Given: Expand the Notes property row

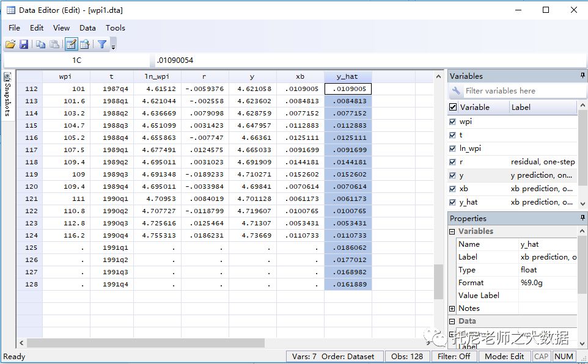Looking at the screenshot, I should point(452,308).
